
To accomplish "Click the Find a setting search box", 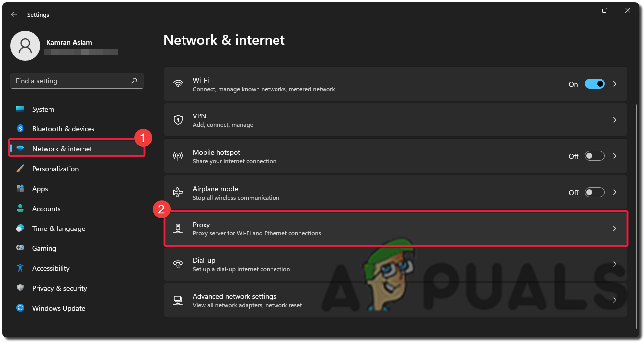I will 72,81.
